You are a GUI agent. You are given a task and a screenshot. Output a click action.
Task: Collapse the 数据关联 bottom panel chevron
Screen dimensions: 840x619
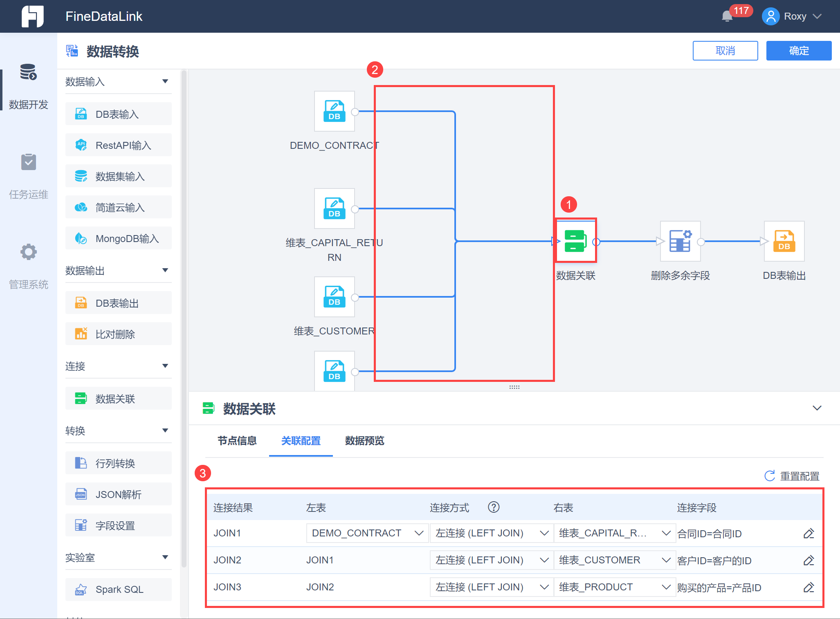[817, 408]
